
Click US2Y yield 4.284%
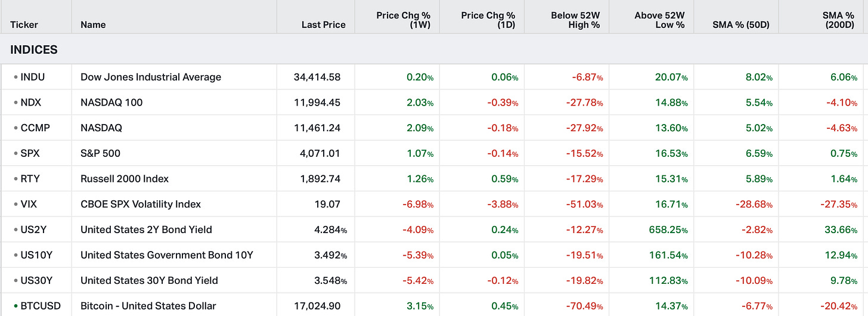pos(330,230)
